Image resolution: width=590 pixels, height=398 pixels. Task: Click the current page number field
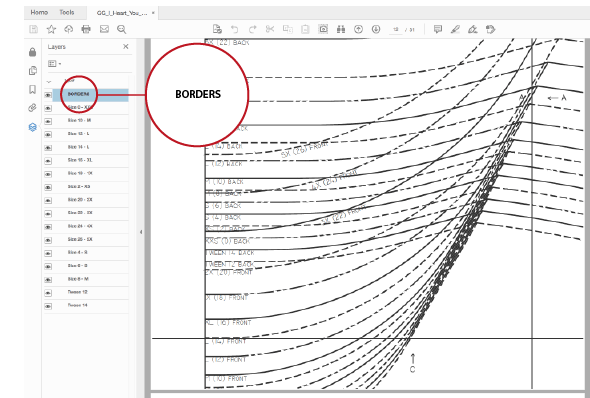(x=395, y=29)
